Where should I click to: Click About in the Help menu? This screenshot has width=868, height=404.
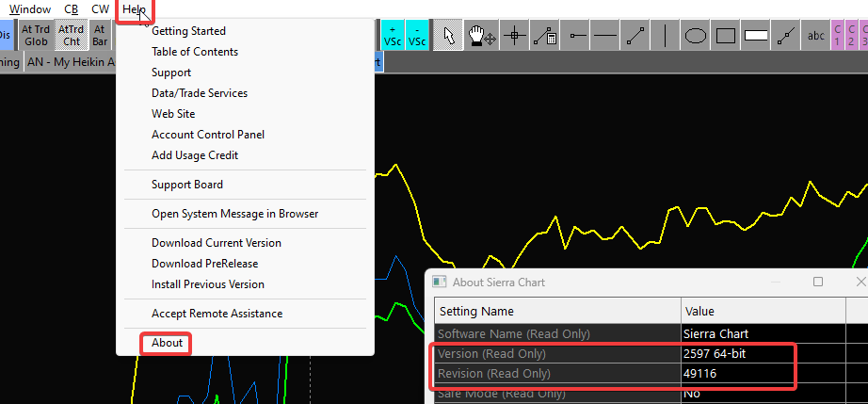[x=167, y=343]
